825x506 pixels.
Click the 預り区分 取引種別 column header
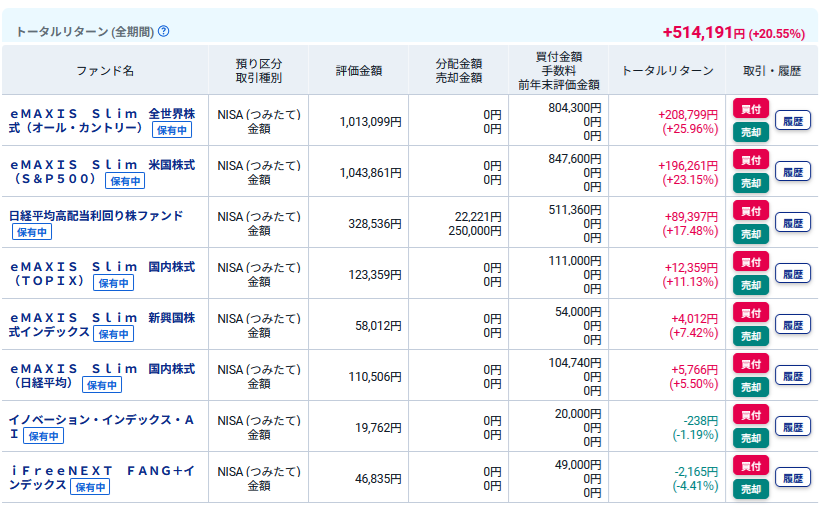(259, 70)
